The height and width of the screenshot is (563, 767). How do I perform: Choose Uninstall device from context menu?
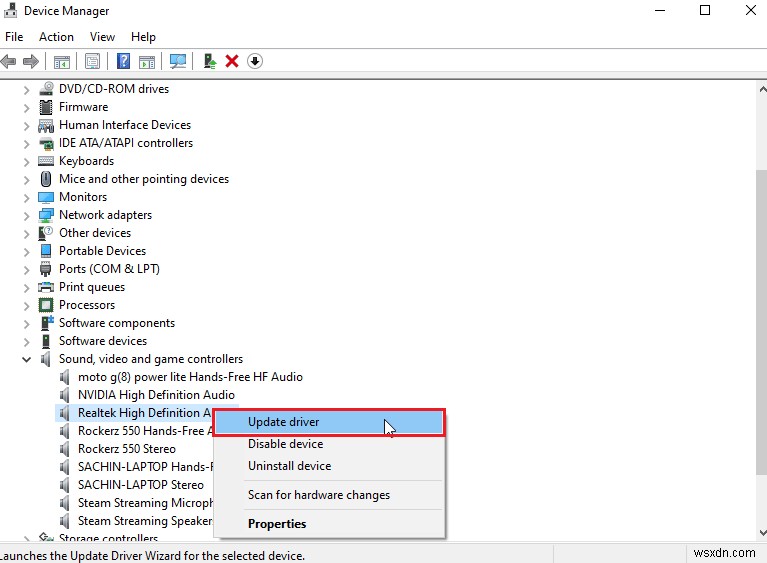click(x=329, y=466)
